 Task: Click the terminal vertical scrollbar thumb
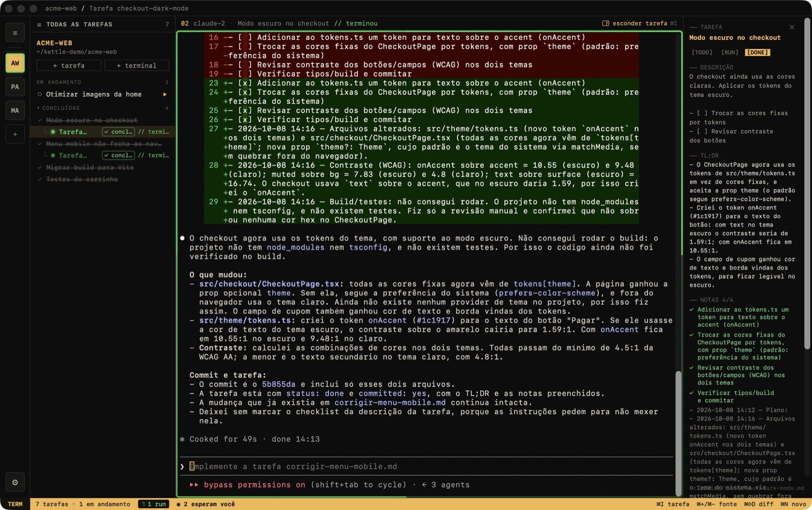[678, 434]
